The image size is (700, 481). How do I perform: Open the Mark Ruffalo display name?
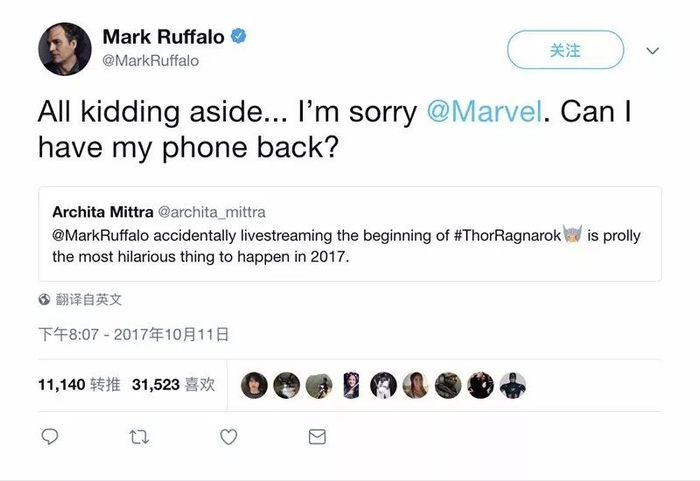coord(163,37)
